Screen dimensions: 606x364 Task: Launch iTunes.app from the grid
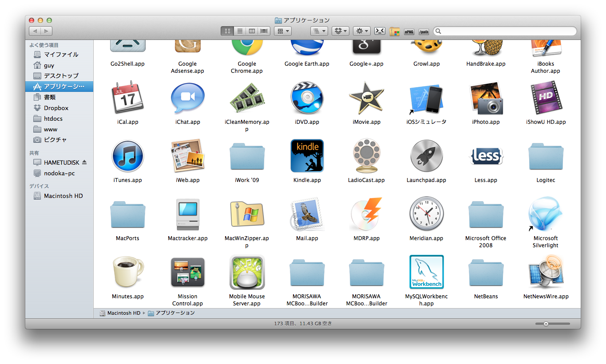pyautogui.click(x=127, y=156)
